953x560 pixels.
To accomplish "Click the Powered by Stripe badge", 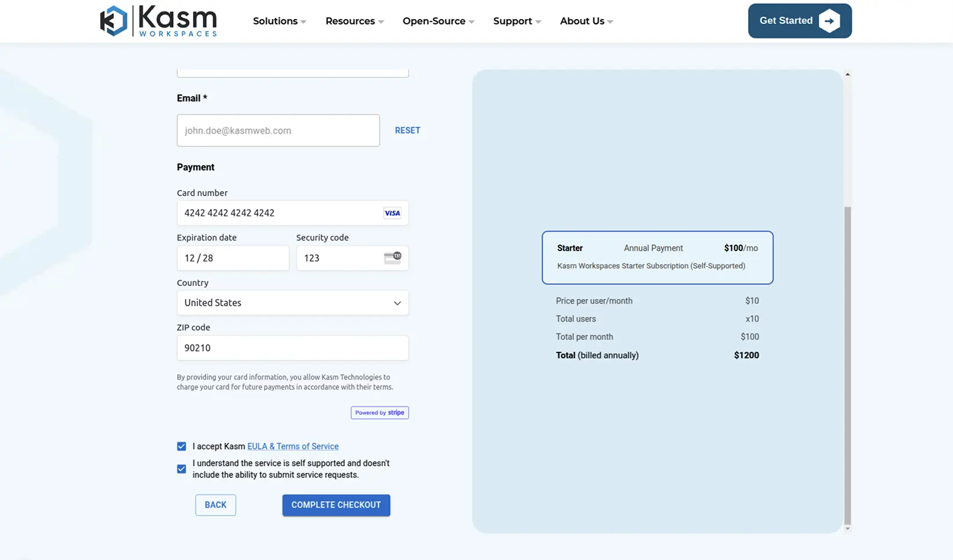I will [x=379, y=413].
